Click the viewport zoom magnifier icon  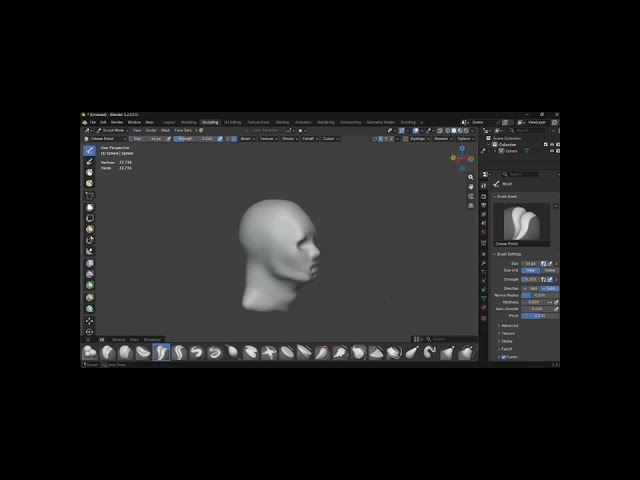pyautogui.click(x=471, y=177)
